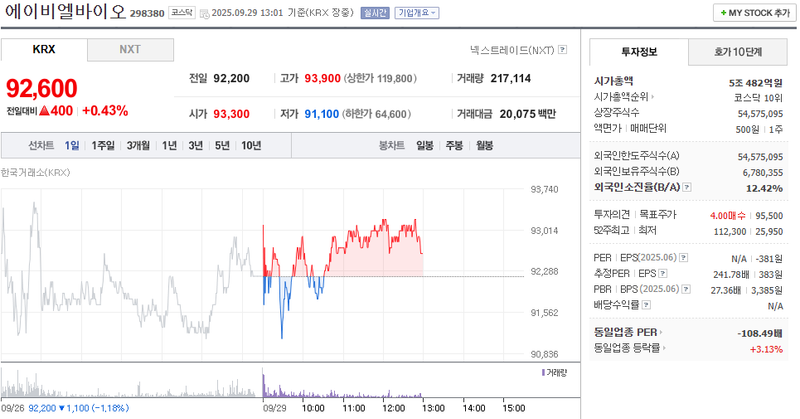Click the 추정PER value 241.78배
Screen dimensions: 800x419
pyautogui.click(x=731, y=275)
